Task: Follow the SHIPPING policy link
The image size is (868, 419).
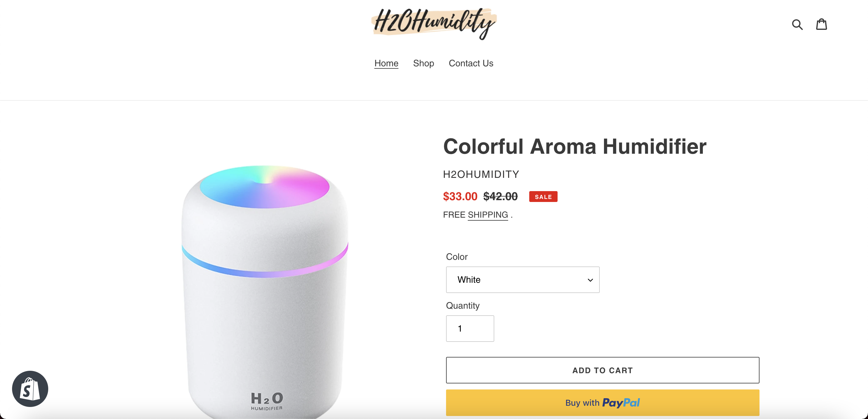Action: pyautogui.click(x=488, y=215)
